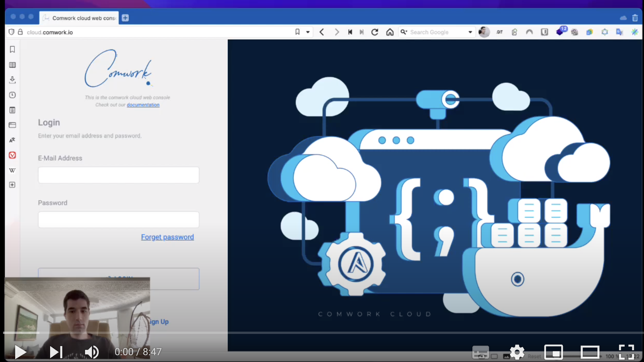Click the rewind history button
This screenshot has height=362, width=644.
click(x=350, y=32)
